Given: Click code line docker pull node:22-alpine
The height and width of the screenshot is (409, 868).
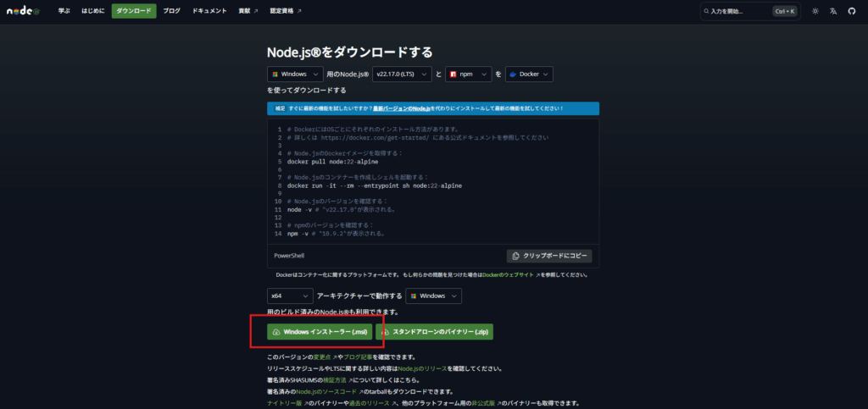Looking at the screenshot, I should click(332, 162).
